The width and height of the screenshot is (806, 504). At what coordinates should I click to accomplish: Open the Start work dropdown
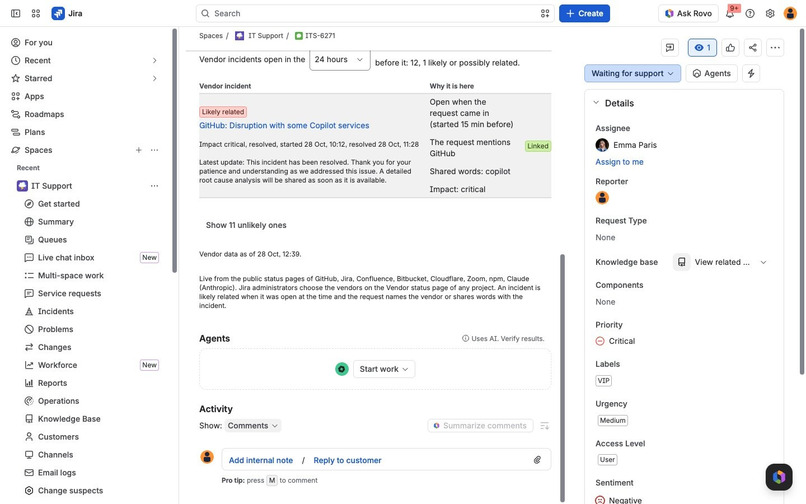384,369
